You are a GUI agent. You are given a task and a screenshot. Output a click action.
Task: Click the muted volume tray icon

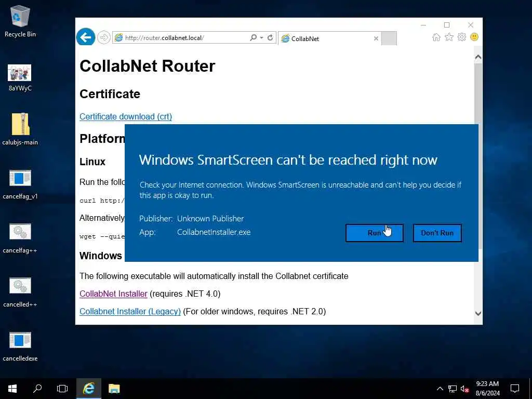[x=465, y=389]
